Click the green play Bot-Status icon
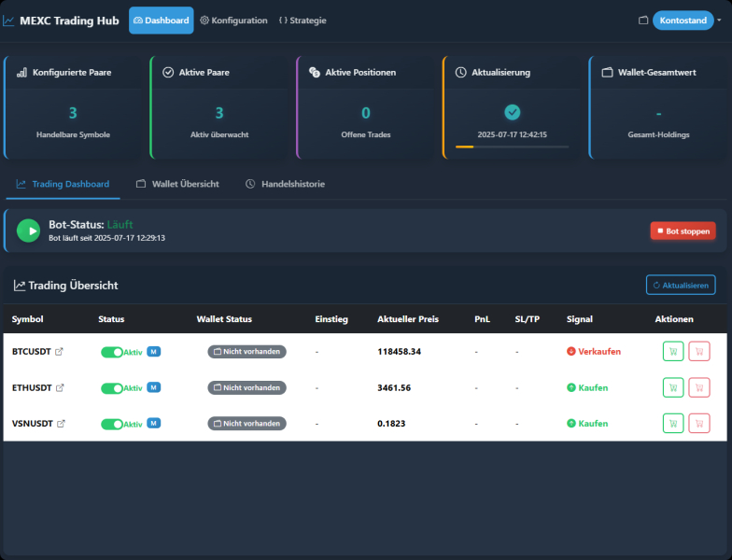732x560 pixels. pyautogui.click(x=29, y=231)
